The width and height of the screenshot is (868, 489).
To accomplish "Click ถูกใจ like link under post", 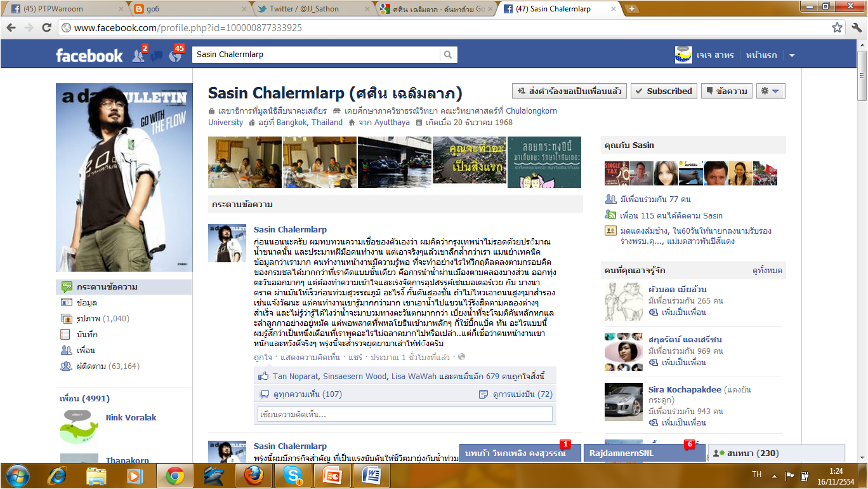I will [263, 357].
